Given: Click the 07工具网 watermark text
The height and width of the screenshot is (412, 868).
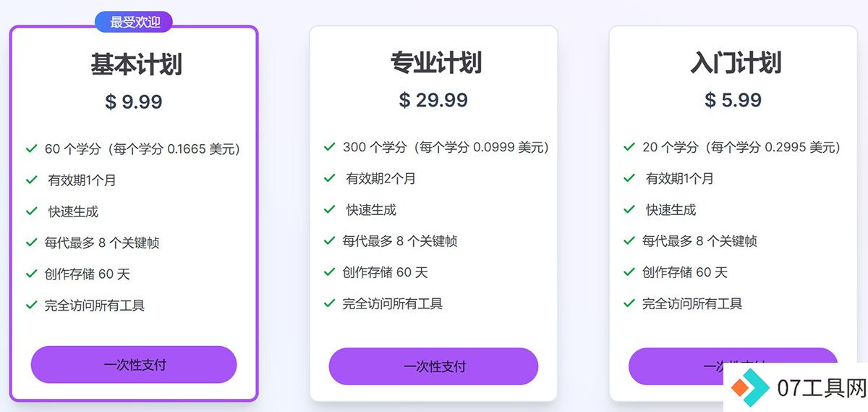Looking at the screenshot, I should click(x=822, y=388).
